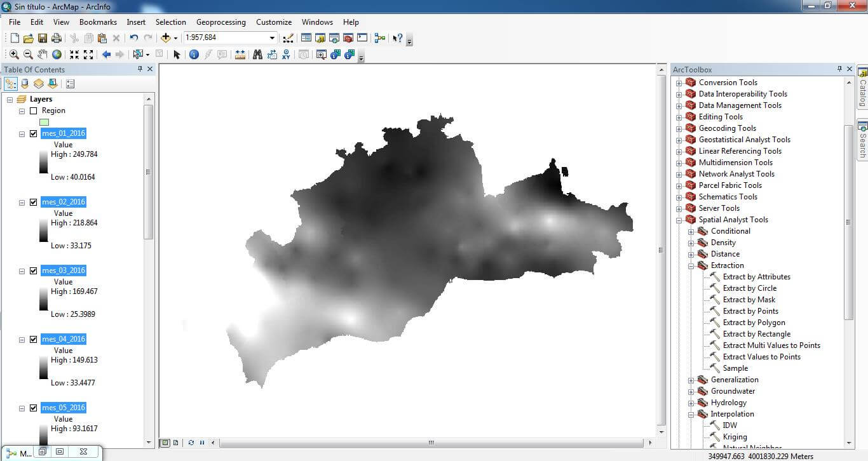
Task: Click the green Region symbol swatch
Action: (x=44, y=122)
